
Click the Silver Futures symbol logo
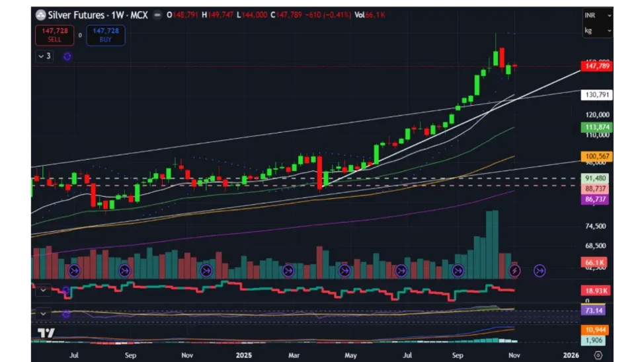pyautogui.click(x=40, y=15)
